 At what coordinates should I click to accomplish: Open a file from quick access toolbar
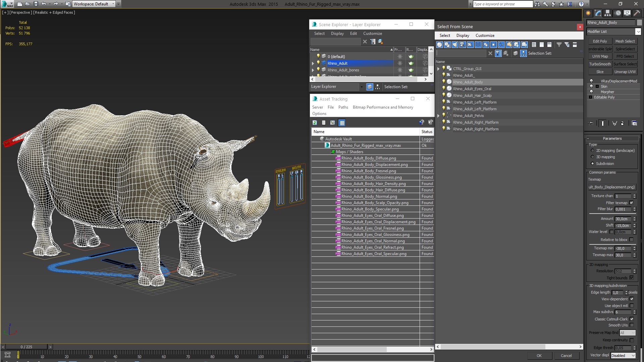(28, 4)
